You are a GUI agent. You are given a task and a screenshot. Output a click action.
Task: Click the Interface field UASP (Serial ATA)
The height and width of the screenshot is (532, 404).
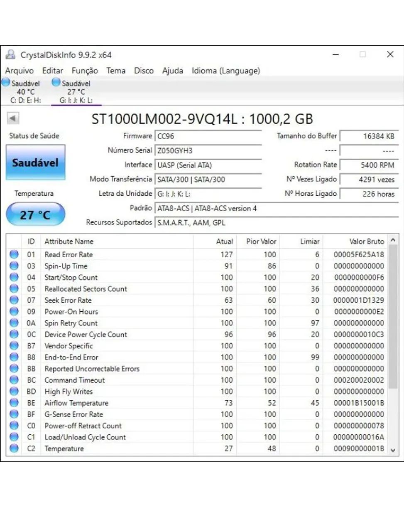tap(208, 165)
